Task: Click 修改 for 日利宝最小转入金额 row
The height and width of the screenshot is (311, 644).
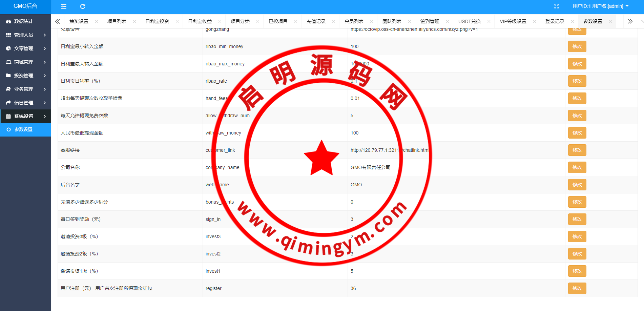Action: (577, 46)
